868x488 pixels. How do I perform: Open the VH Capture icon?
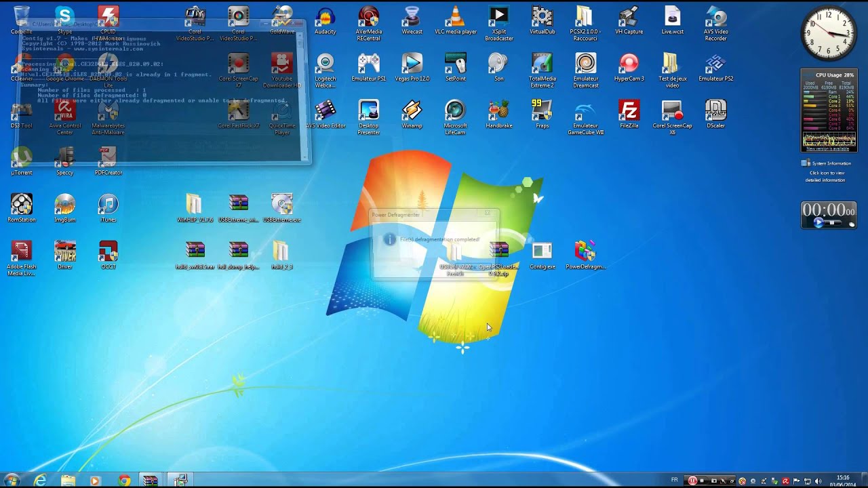tap(629, 20)
